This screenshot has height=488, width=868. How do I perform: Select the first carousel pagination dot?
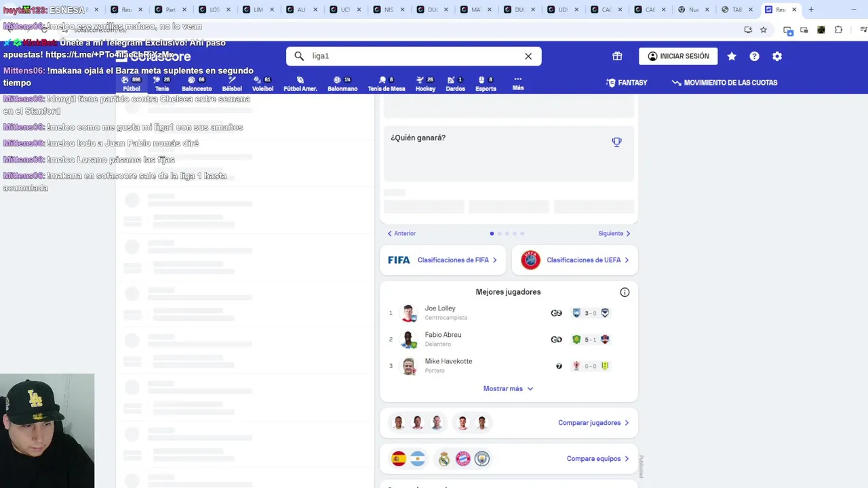[492, 233]
